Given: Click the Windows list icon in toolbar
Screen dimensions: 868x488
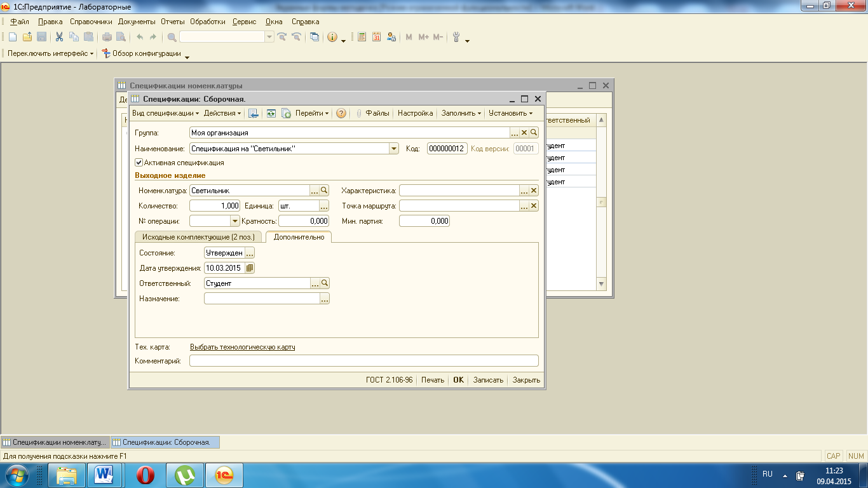Looking at the screenshot, I should (x=315, y=37).
